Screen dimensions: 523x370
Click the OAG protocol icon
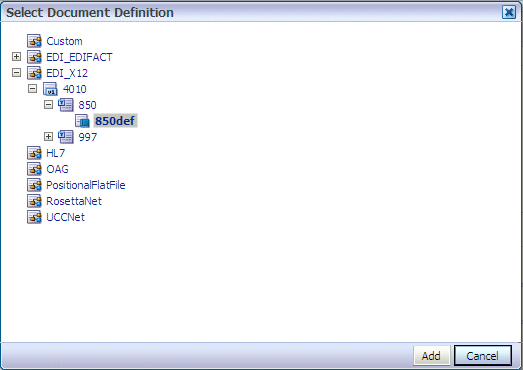click(34, 169)
